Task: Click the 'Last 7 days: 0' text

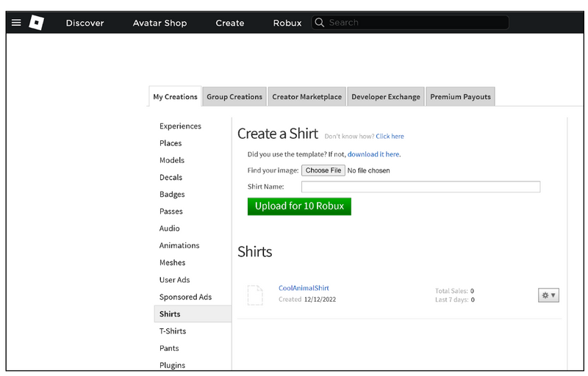Action: (455, 300)
